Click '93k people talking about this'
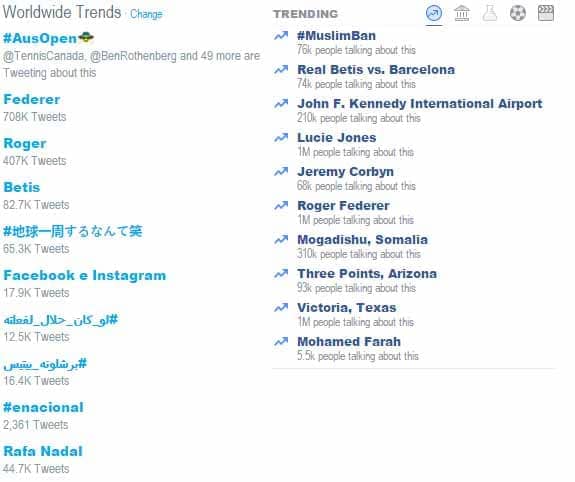This screenshot has height=482, width=575. pyautogui.click(x=356, y=288)
